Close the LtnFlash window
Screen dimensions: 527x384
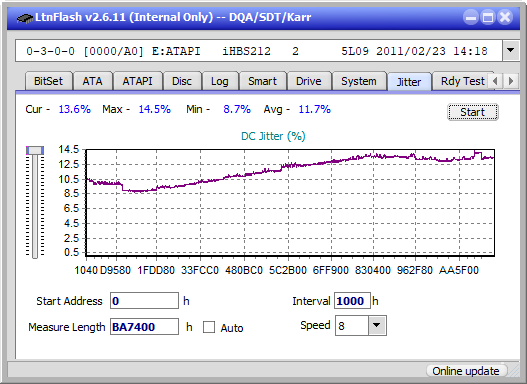505,17
